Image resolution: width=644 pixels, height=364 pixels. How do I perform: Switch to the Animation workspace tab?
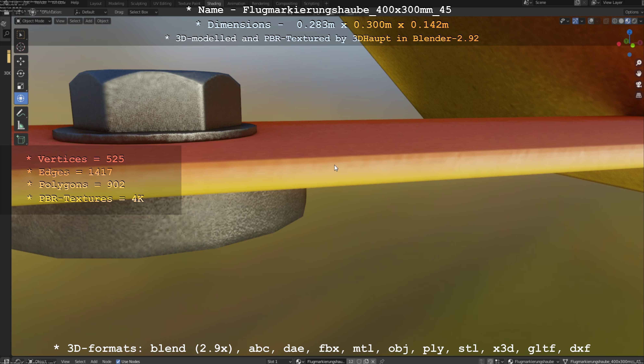click(x=236, y=4)
